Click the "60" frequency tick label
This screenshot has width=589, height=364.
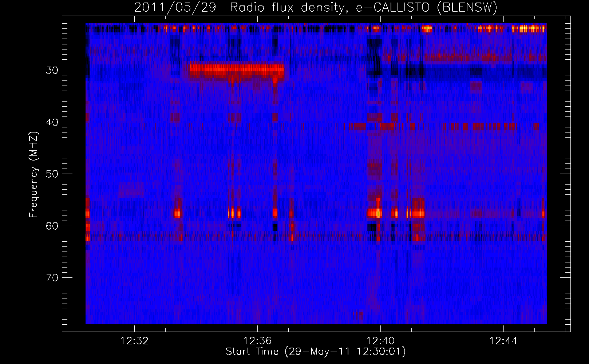(x=52, y=226)
